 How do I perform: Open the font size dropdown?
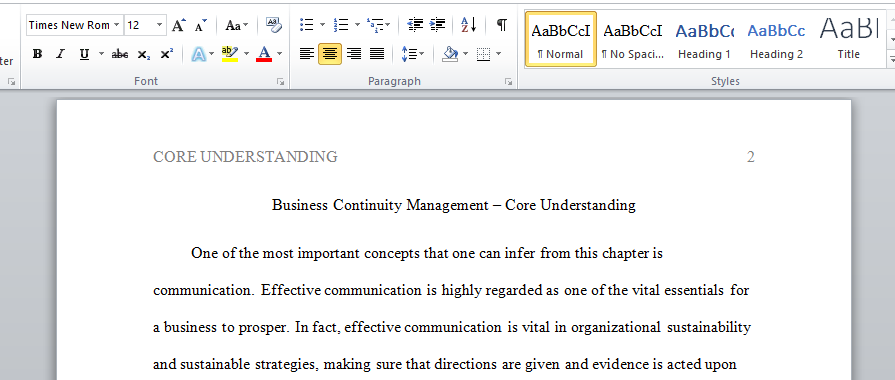coord(159,25)
